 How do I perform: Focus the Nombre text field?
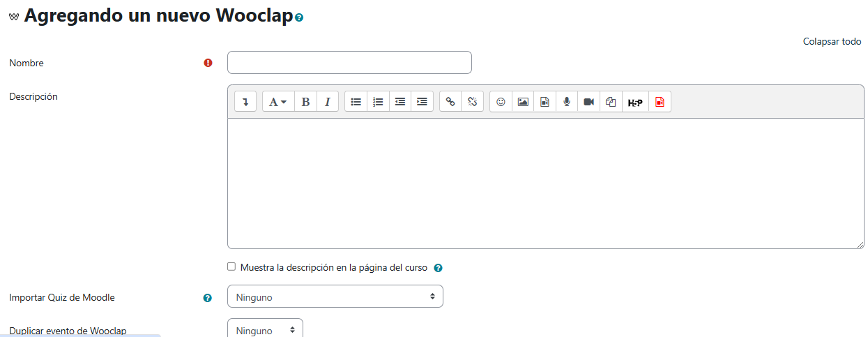coord(349,63)
